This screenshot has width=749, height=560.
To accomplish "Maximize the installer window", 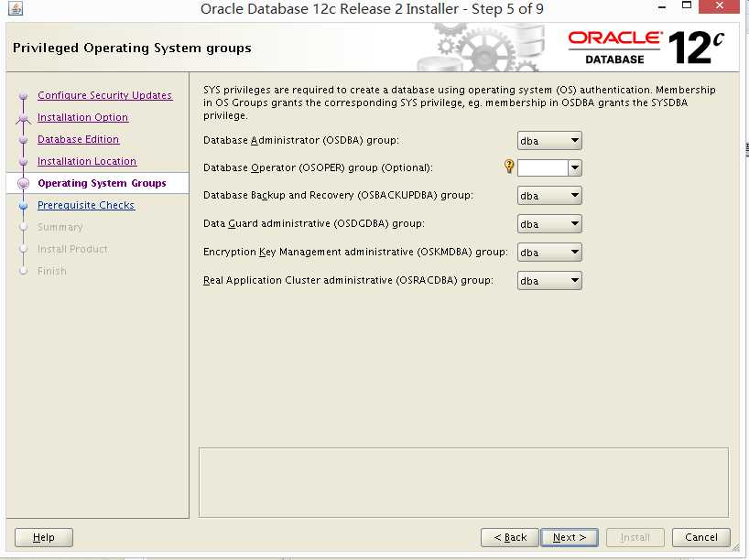I will 687,5.
